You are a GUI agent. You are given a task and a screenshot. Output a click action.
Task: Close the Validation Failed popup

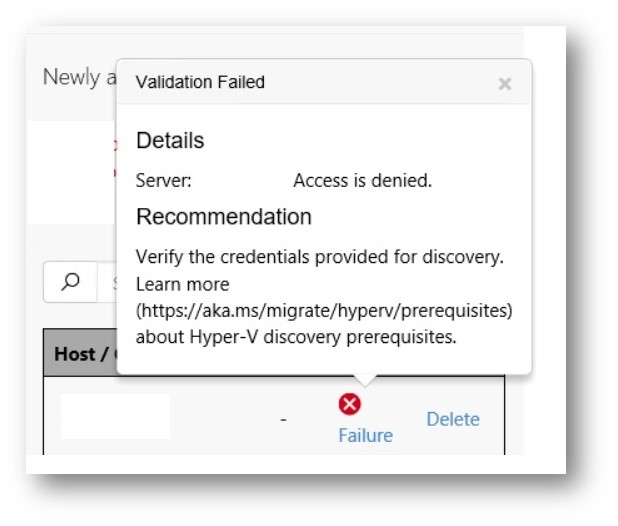pyautogui.click(x=505, y=84)
